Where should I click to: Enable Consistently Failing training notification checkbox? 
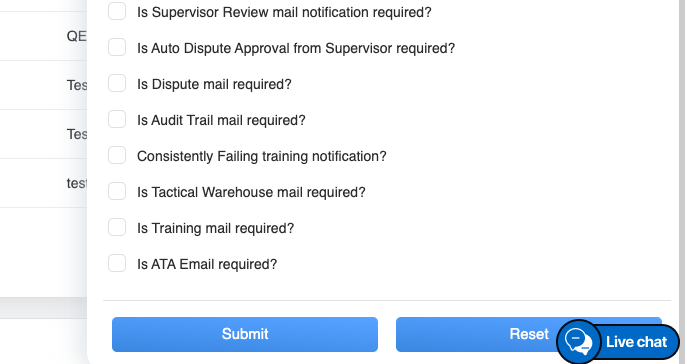point(117,155)
